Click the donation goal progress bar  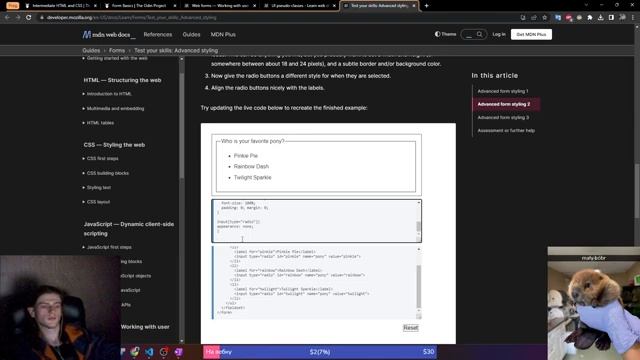point(320,352)
